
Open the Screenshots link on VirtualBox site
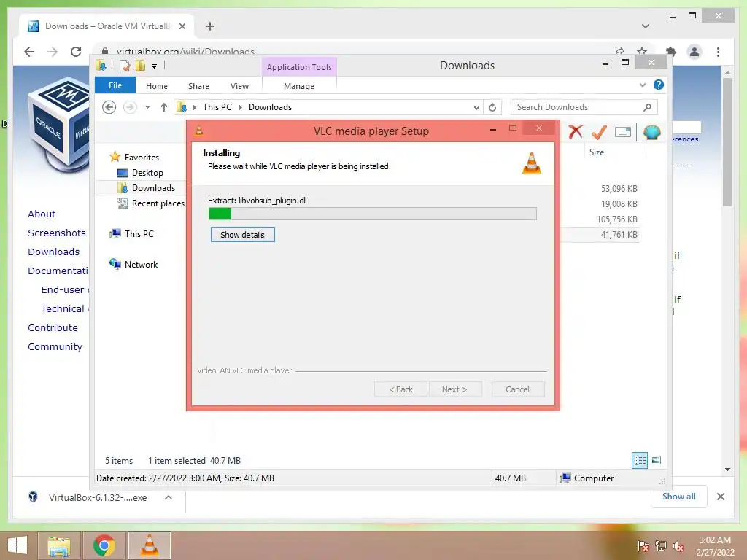[x=57, y=233]
